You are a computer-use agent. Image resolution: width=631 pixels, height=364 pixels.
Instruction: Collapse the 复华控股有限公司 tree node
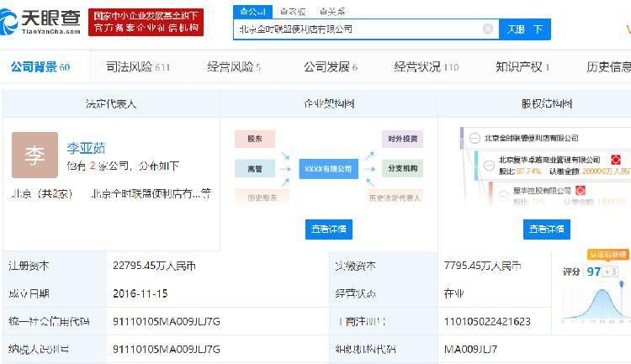click(x=503, y=196)
